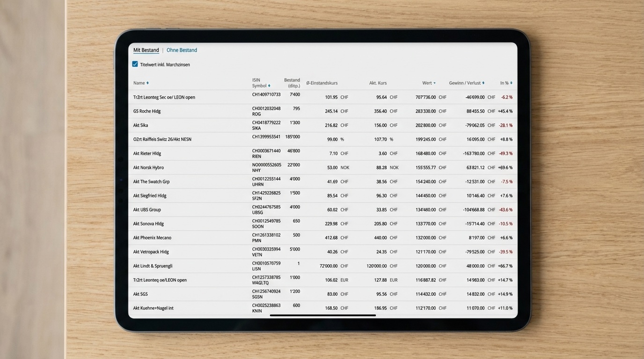
Task: Click the sort arrow next to Wert
Action: click(434, 83)
